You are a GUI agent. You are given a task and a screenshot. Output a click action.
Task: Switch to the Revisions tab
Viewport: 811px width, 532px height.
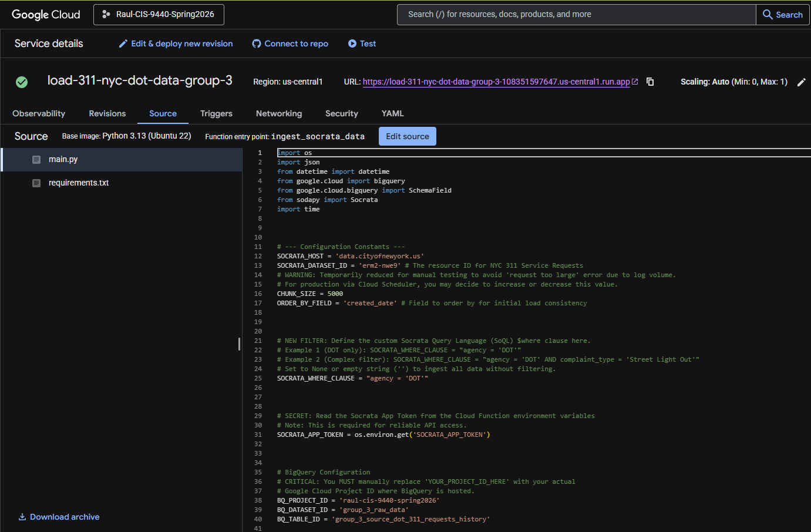107,113
